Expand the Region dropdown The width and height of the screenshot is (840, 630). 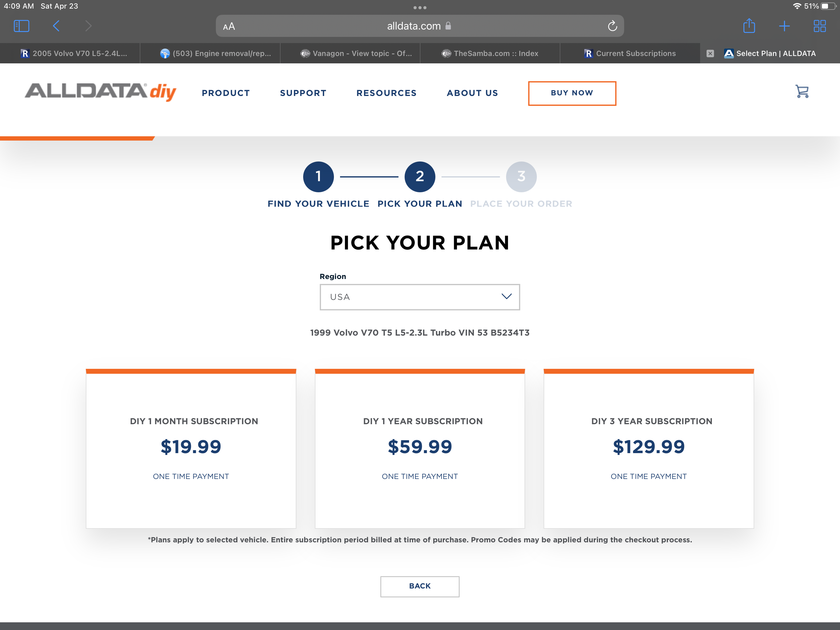coord(420,297)
